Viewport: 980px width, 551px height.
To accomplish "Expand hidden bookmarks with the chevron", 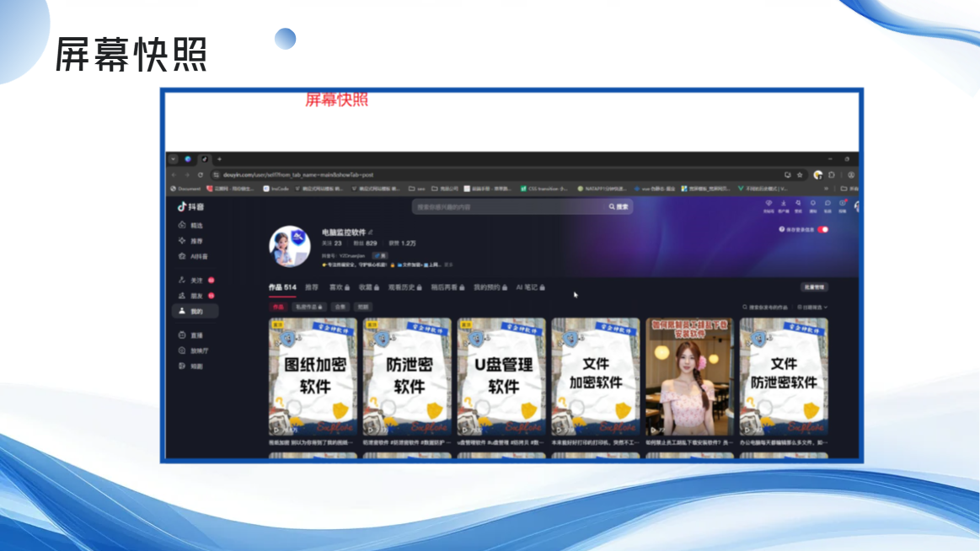I will (827, 189).
